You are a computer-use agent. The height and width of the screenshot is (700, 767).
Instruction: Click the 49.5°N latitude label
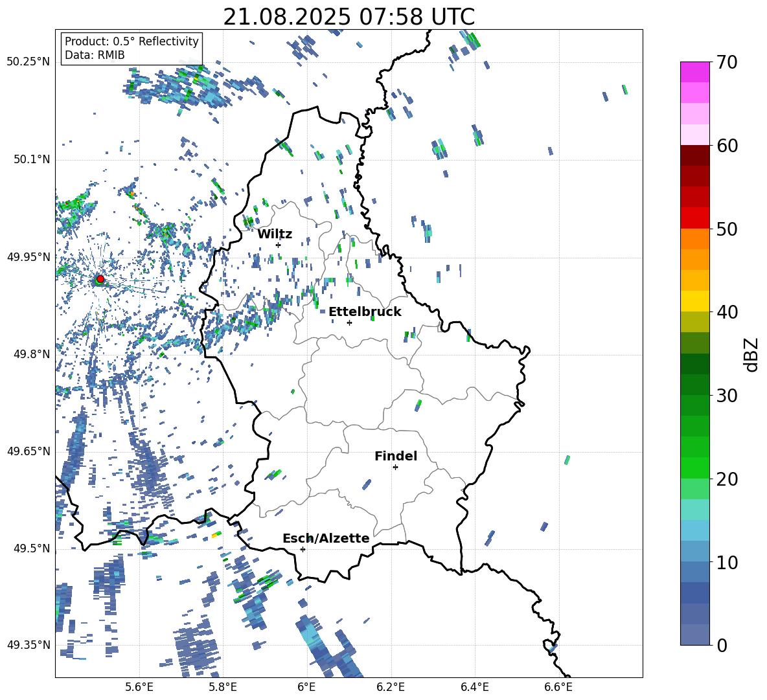(32, 548)
